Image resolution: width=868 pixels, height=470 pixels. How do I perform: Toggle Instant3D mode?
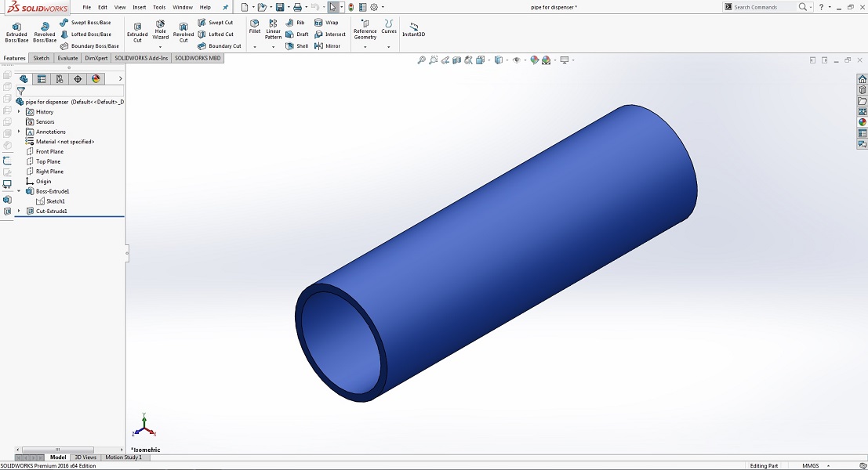(413, 30)
